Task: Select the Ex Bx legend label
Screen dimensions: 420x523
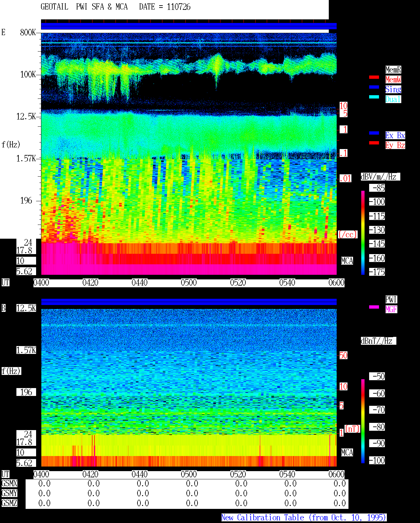Action: tap(395, 135)
